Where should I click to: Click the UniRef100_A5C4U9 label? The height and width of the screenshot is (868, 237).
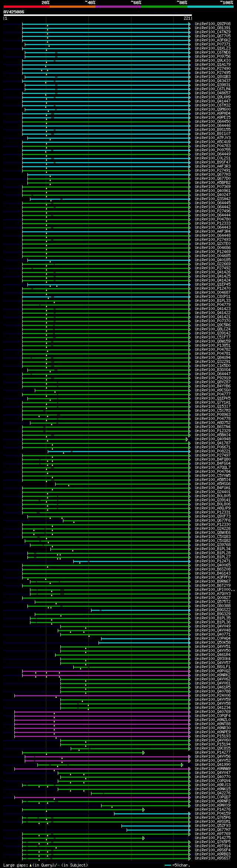(x=213, y=142)
